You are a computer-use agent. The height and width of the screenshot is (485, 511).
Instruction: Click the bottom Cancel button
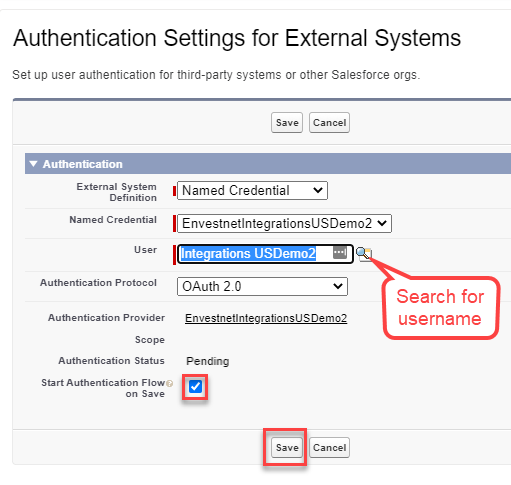click(x=329, y=447)
